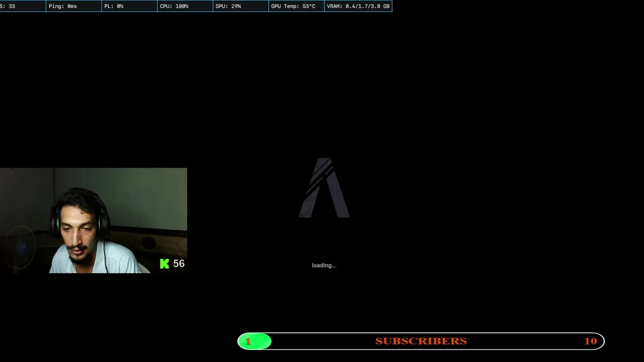Image resolution: width=644 pixels, height=362 pixels.
Task: Click the FiveM logo on loading screen
Action: (324, 188)
